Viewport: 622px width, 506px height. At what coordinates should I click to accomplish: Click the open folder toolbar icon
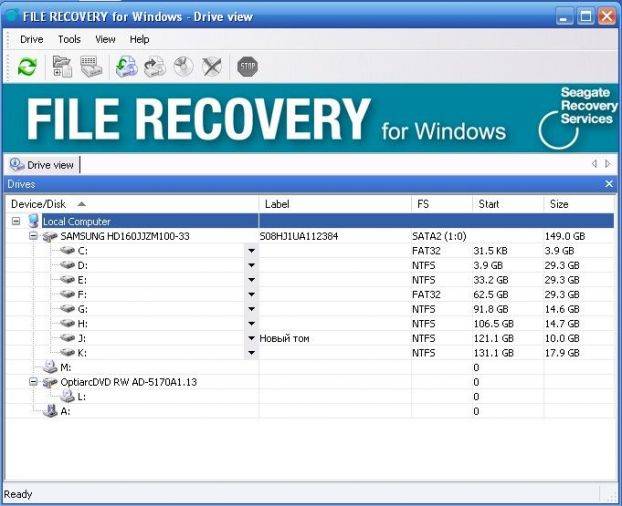click(x=63, y=67)
